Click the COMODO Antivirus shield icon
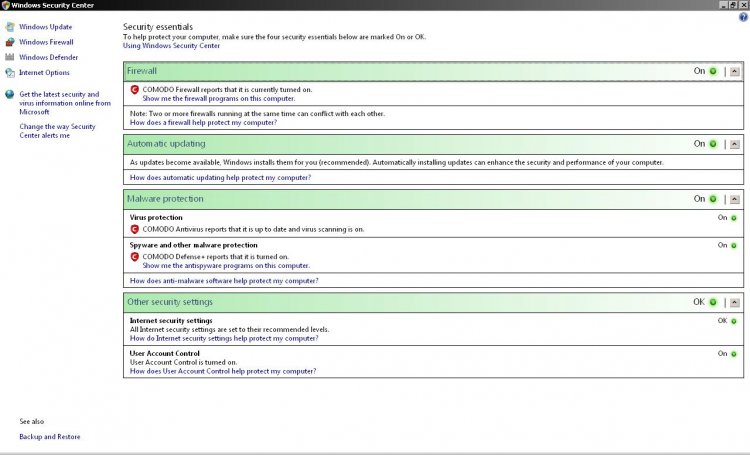This screenshot has width=750, height=455. coord(135,229)
